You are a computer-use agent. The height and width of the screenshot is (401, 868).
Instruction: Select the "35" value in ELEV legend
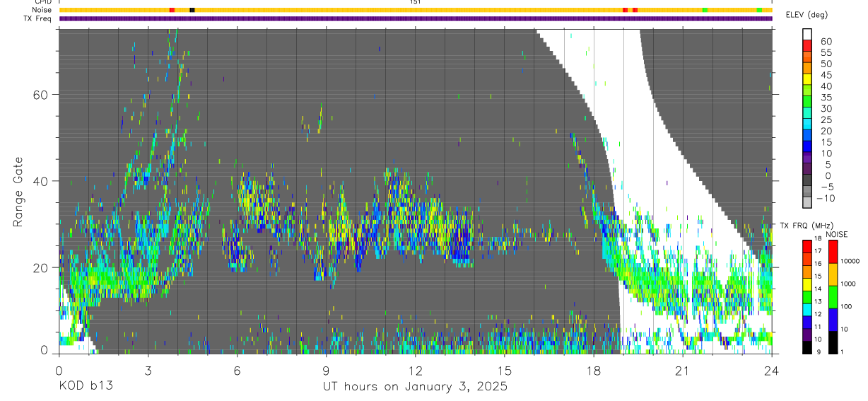pyautogui.click(x=826, y=98)
